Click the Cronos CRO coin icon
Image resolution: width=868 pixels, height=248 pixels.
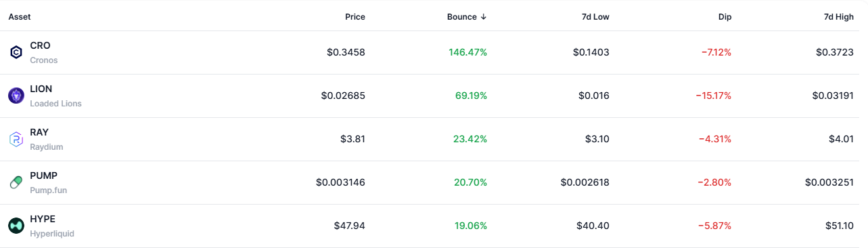(x=16, y=52)
